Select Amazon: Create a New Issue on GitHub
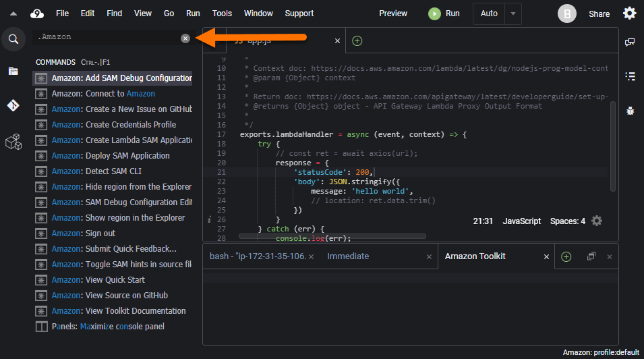Image resolution: width=644 pixels, height=359 pixels. 112,109
